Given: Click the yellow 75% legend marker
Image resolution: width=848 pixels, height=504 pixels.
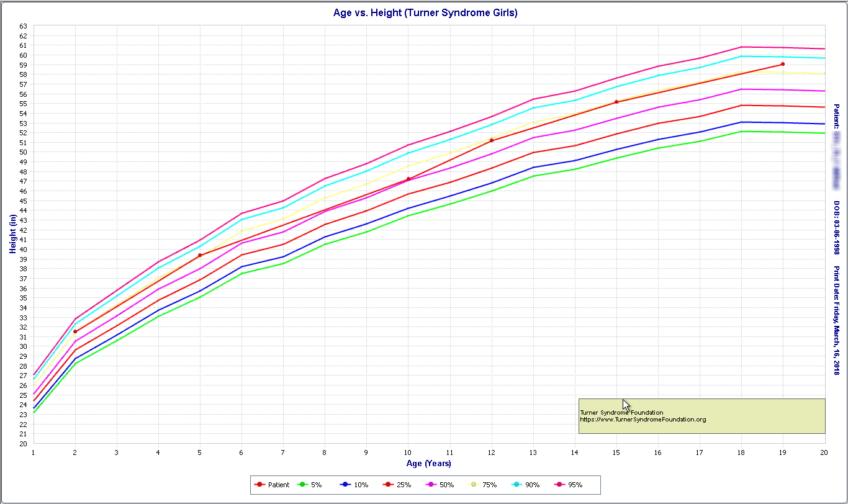Looking at the screenshot, I should click(476, 485).
